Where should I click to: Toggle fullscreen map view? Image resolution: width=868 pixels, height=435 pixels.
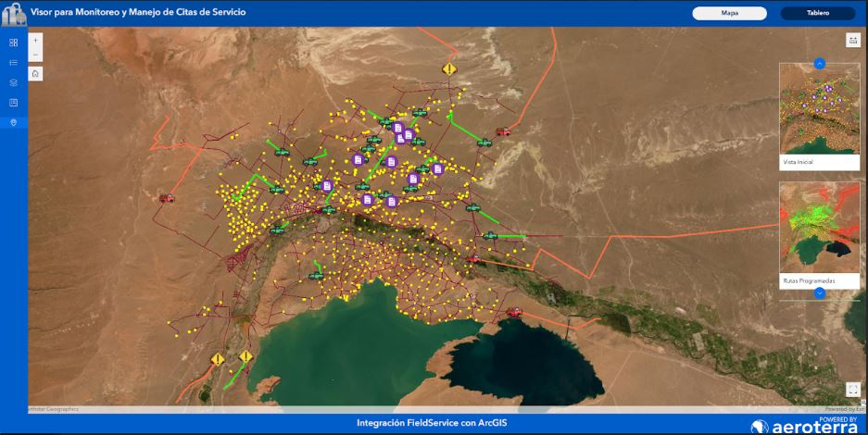coord(853,390)
